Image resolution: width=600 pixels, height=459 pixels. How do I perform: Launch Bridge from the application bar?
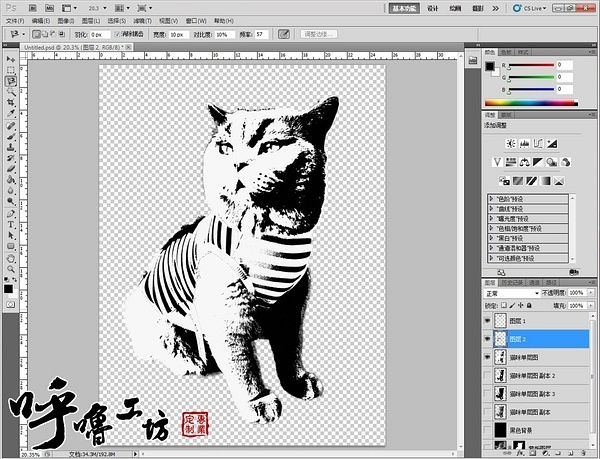pyautogui.click(x=33, y=8)
